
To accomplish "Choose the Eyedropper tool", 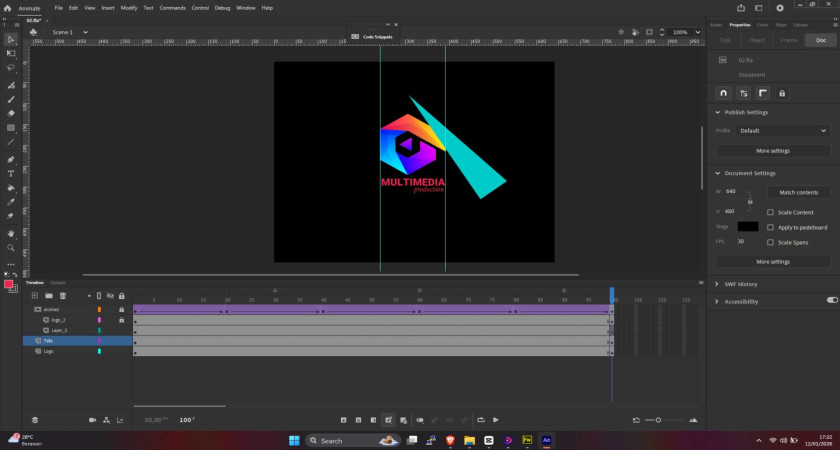I will click(11, 202).
